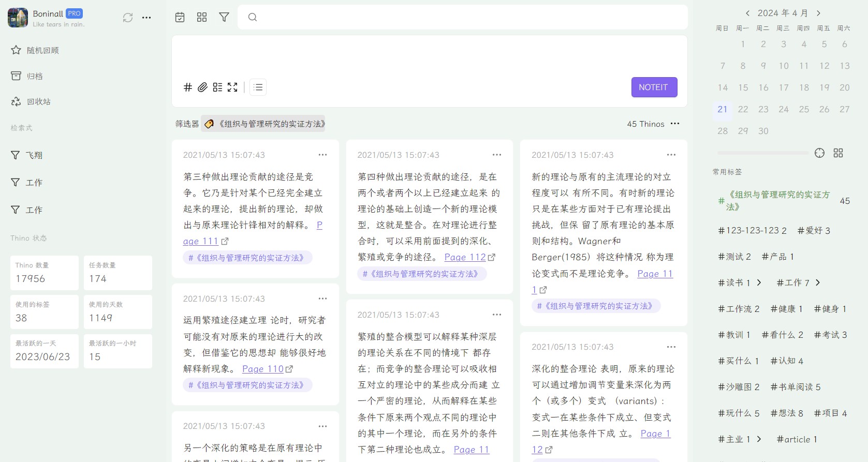Filter by the #article tag
Viewport: 868px width, 462px height.
[x=797, y=439]
